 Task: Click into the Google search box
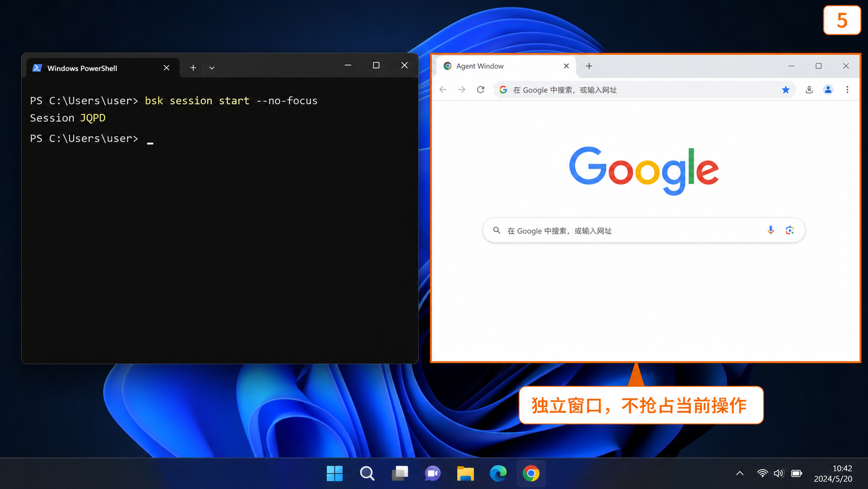point(644,231)
